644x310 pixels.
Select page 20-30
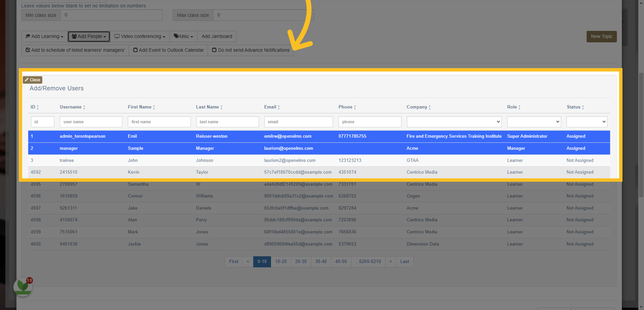tap(301, 262)
